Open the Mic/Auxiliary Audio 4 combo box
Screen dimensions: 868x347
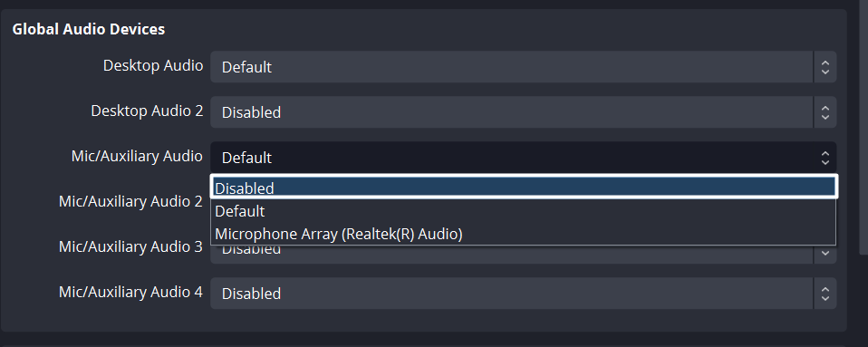(523, 294)
